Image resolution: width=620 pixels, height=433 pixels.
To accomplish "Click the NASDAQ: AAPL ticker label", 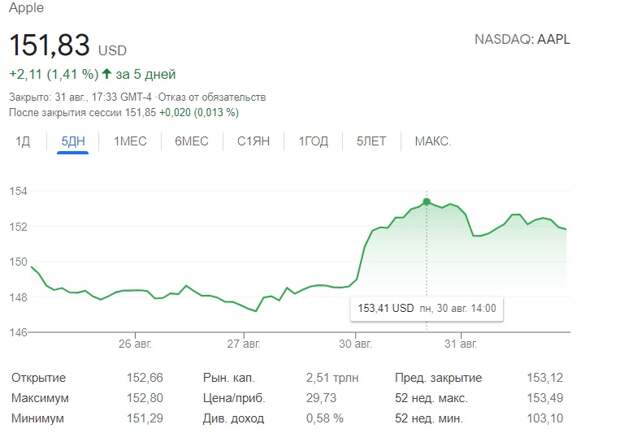I will [x=528, y=39].
